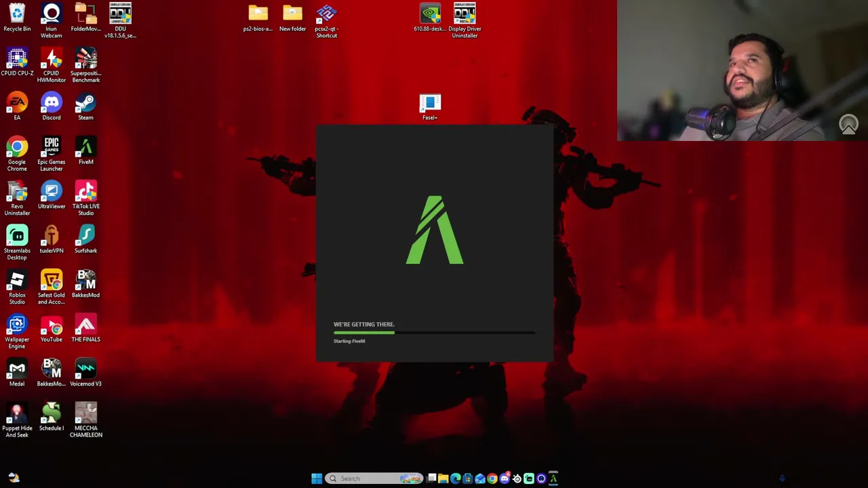
Task: Click the taskbar Search box
Action: click(x=374, y=479)
